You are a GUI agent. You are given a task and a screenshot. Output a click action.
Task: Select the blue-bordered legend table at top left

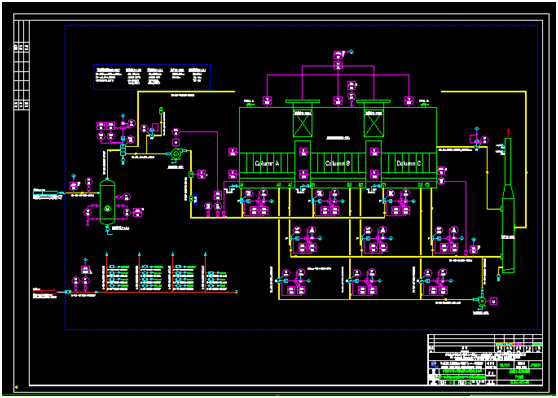(x=152, y=77)
